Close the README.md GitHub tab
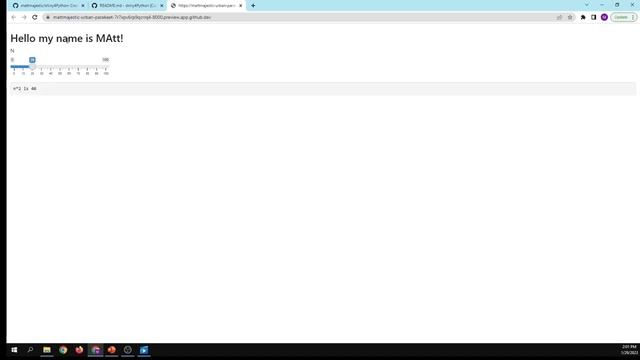 click(162, 6)
